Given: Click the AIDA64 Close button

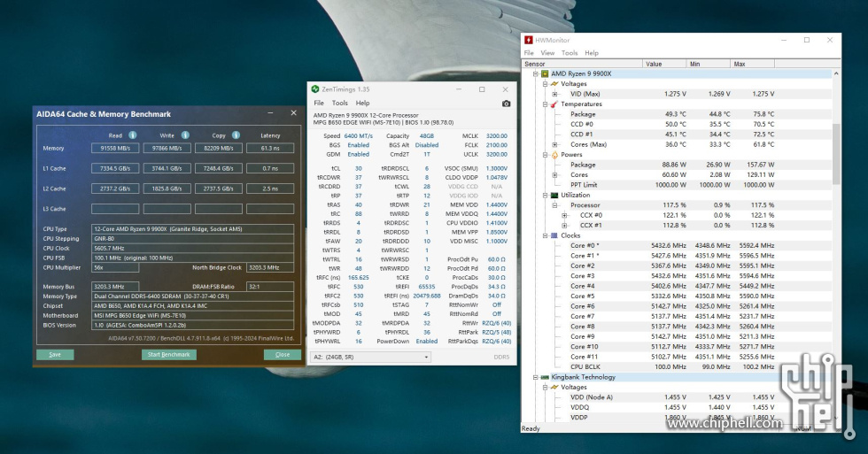Looking at the screenshot, I should pyautogui.click(x=283, y=355).
